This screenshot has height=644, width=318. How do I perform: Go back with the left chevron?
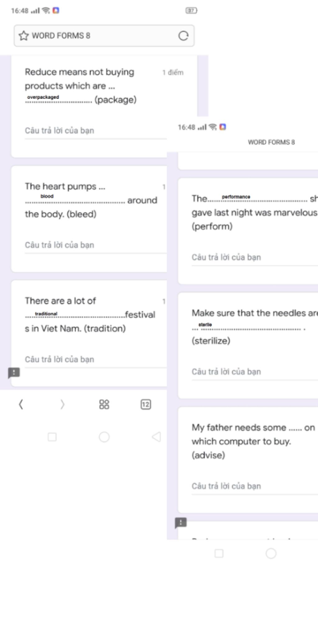pos(21,404)
